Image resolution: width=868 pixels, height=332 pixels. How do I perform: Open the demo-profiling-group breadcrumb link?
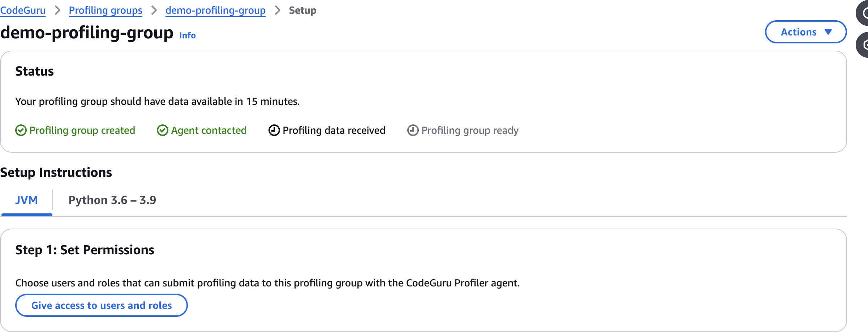click(215, 10)
